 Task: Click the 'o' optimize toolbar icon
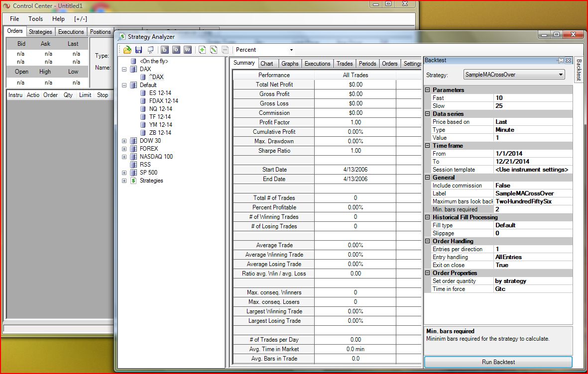(176, 49)
